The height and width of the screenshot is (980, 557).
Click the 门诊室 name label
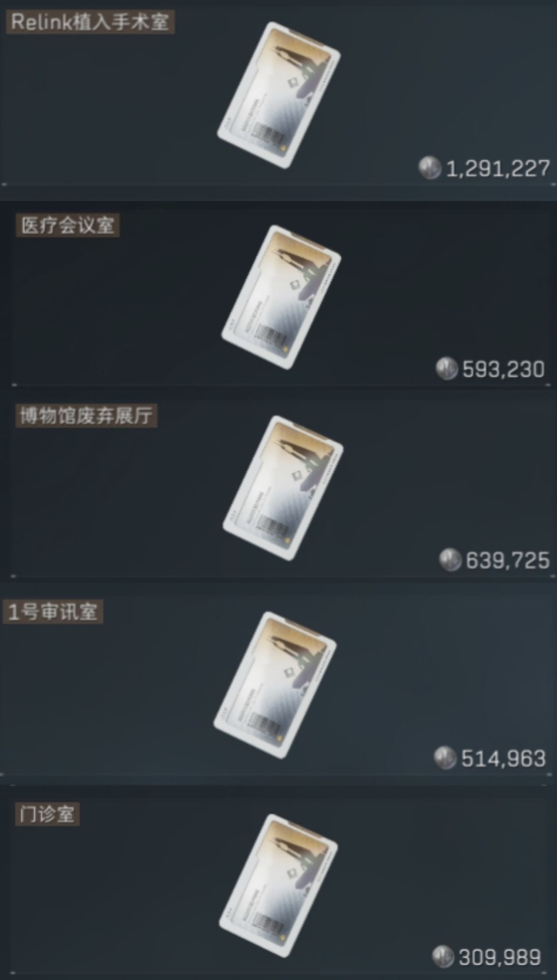click(47, 814)
